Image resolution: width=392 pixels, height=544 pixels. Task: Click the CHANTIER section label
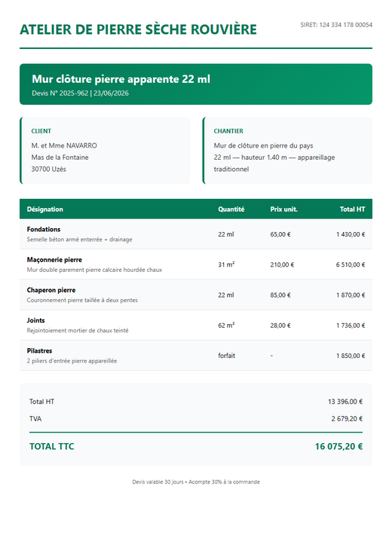(x=228, y=131)
